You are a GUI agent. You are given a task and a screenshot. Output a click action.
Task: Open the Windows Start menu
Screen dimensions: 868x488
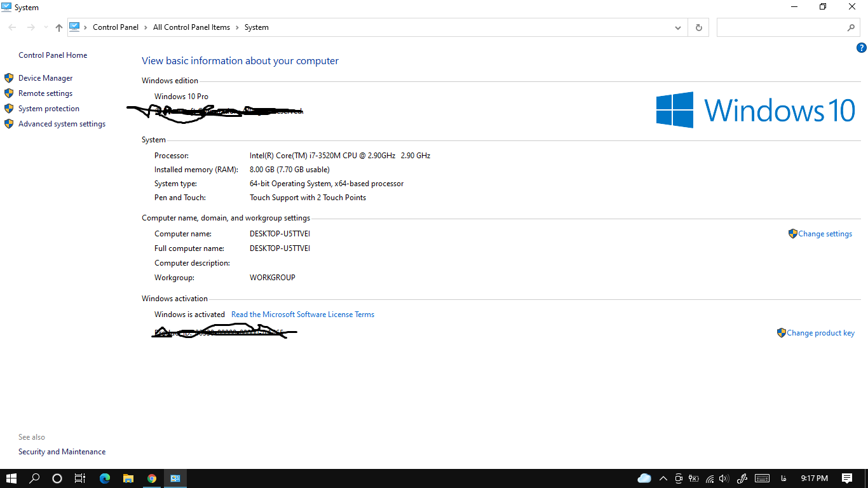(x=11, y=478)
